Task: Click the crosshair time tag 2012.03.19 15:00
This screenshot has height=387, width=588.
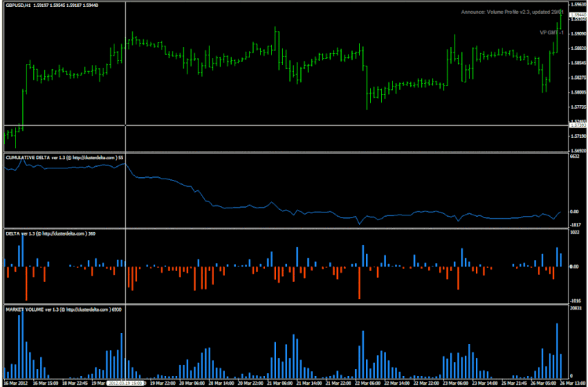Action: point(125,383)
